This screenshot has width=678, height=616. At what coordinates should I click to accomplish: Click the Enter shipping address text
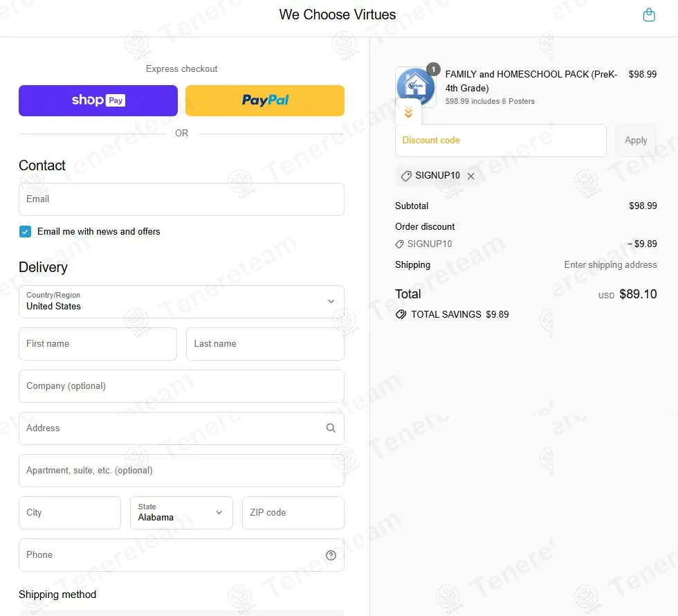pyautogui.click(x=610, y=264)
